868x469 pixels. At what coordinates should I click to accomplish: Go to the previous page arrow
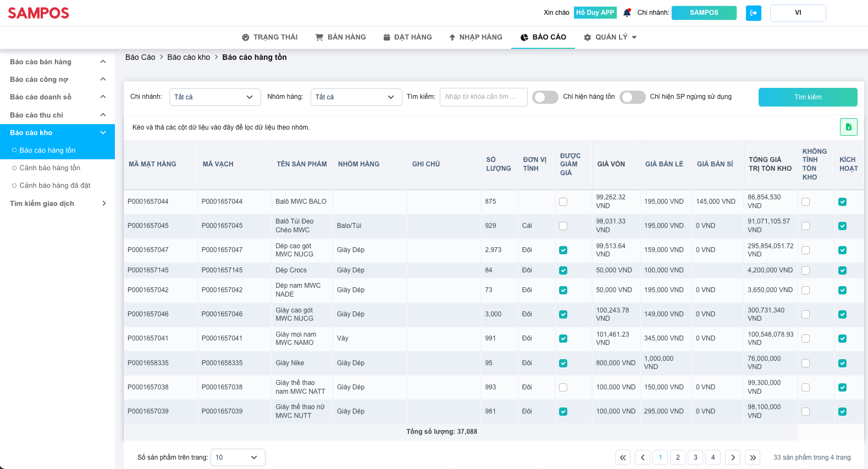tap(643, 457)
